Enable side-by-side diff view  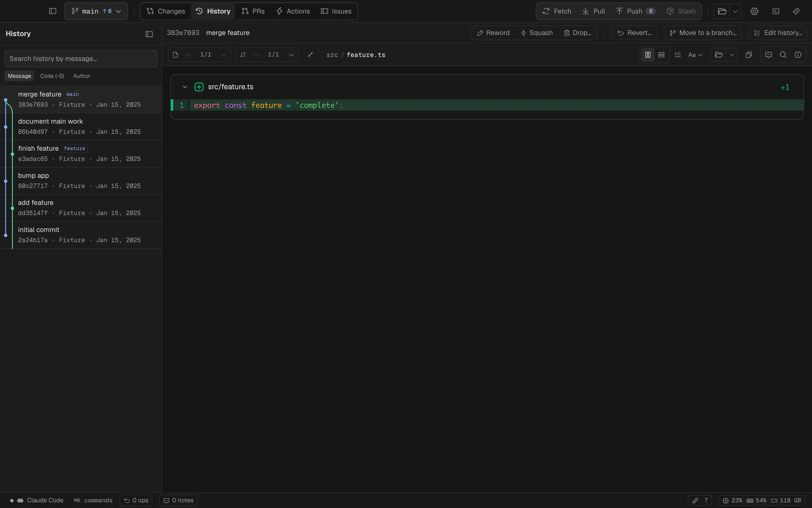click(x=648, y=55)
